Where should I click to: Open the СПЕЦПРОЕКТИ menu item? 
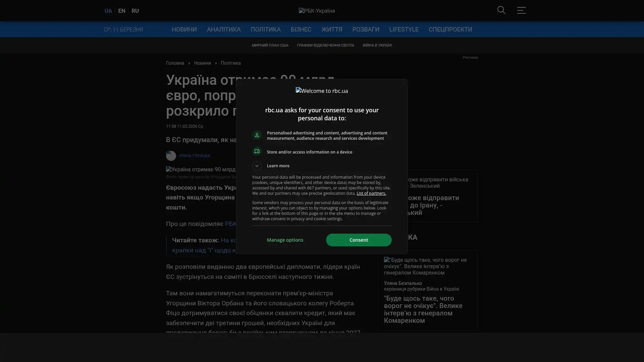point(450,29)
